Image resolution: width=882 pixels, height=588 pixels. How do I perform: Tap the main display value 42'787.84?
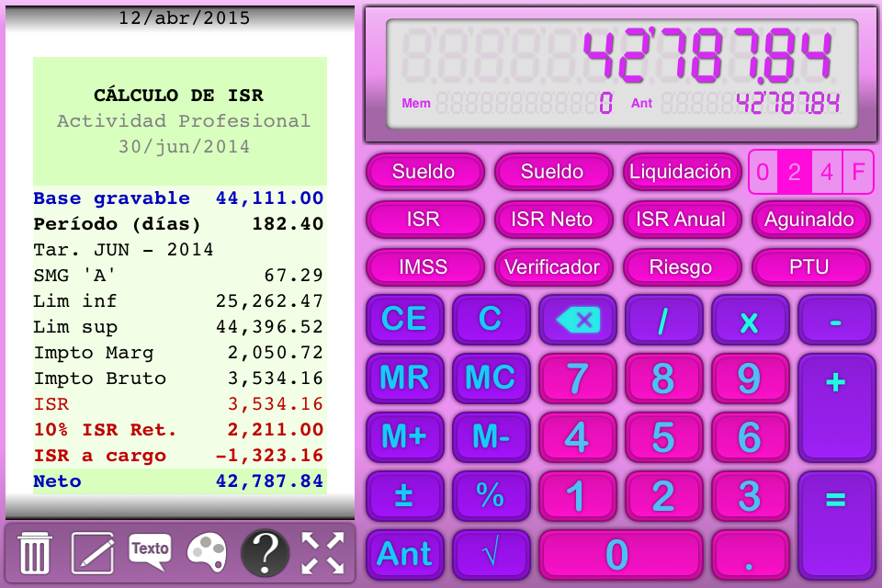click(707, 55)
